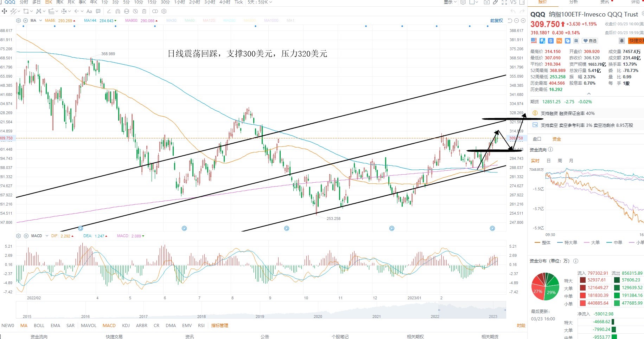Click the info icon beside 资金分布

[575, 261]
